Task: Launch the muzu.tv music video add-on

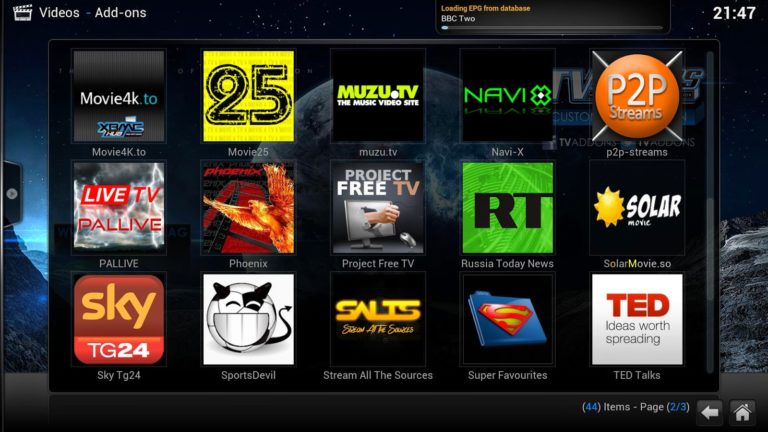Action: [378, 96]
